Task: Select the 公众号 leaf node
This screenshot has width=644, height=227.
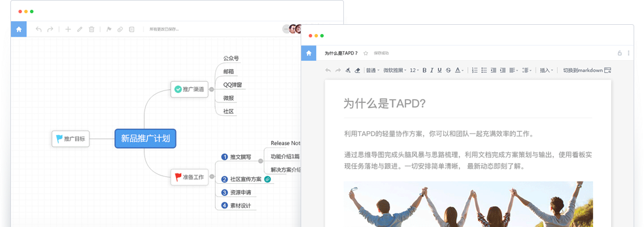Action: pos(231,59)
